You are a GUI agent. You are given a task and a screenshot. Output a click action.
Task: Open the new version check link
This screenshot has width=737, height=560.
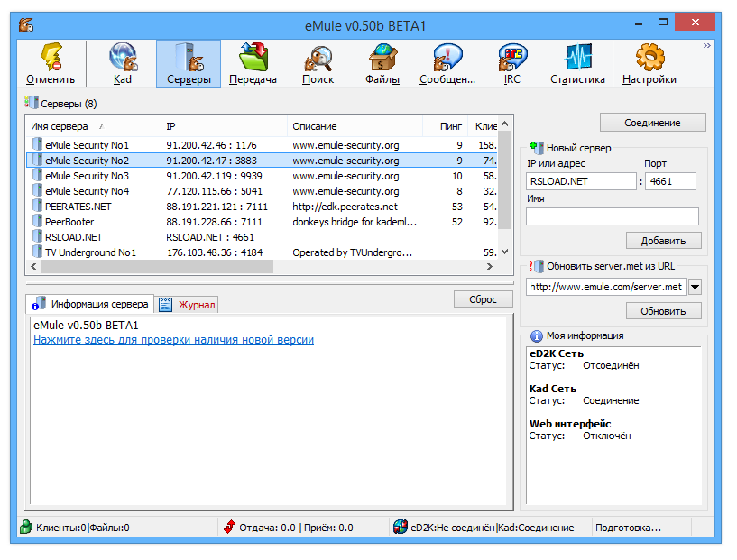point(173,340)
